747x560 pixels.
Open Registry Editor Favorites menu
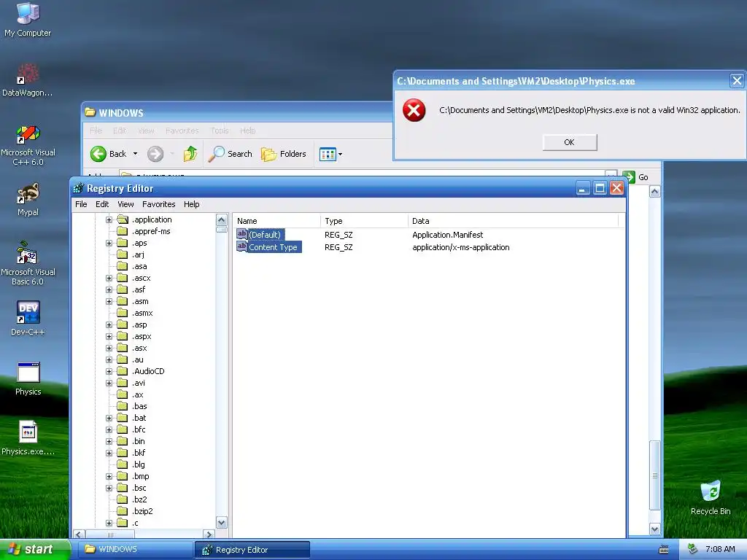click(x=158, y=204)
